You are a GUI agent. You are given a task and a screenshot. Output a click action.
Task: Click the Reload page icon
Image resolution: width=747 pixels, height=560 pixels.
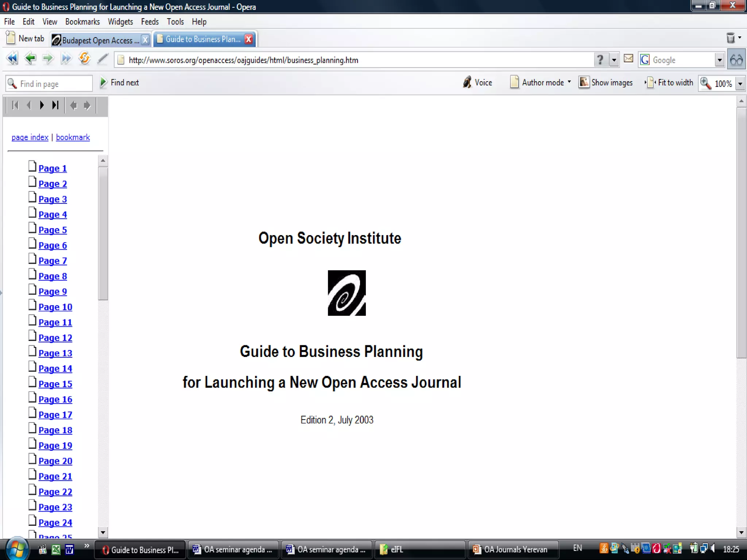(84, 59)
